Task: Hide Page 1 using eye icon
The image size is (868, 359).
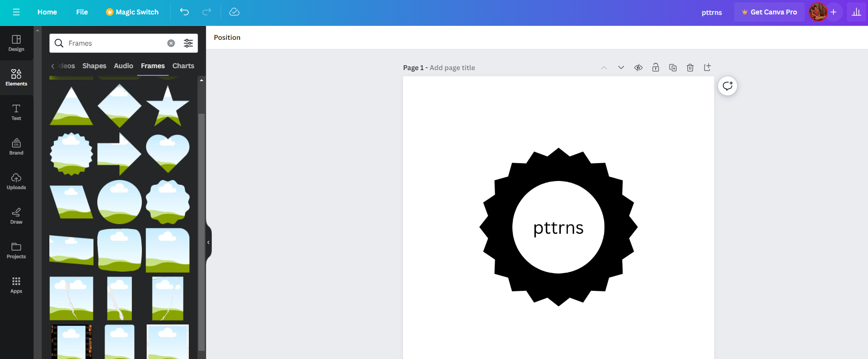Action: 638,68
